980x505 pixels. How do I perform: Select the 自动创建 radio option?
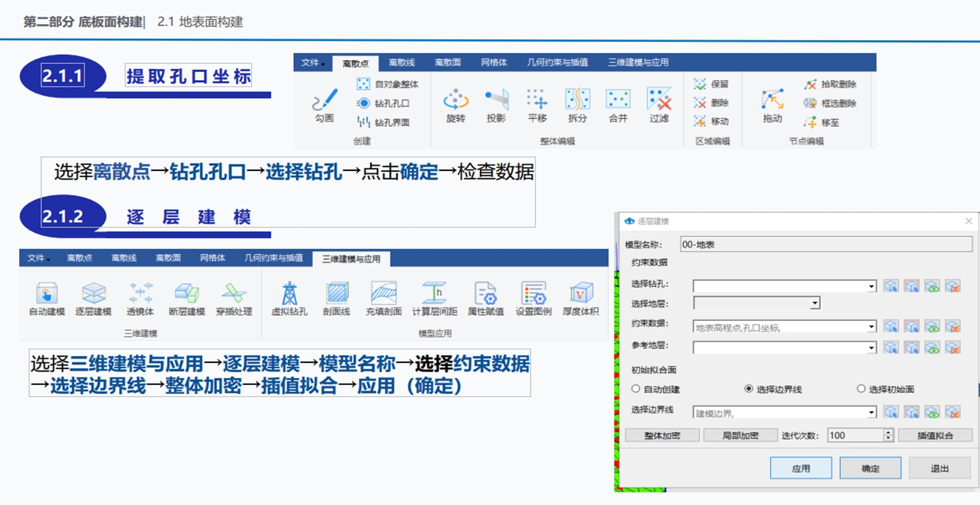pos(636,389)
